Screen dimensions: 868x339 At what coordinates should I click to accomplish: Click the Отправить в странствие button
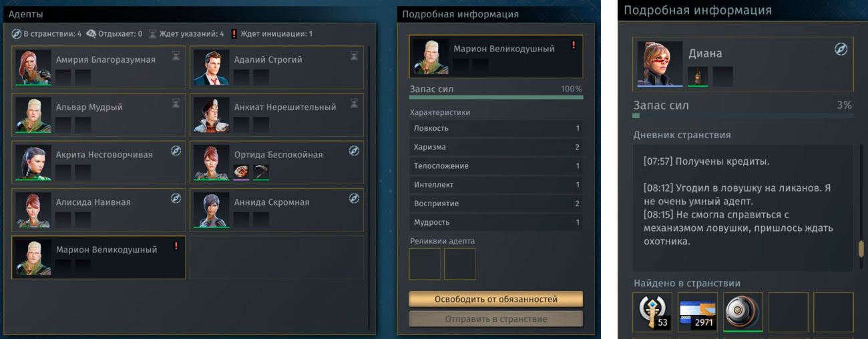click(496, 319)
